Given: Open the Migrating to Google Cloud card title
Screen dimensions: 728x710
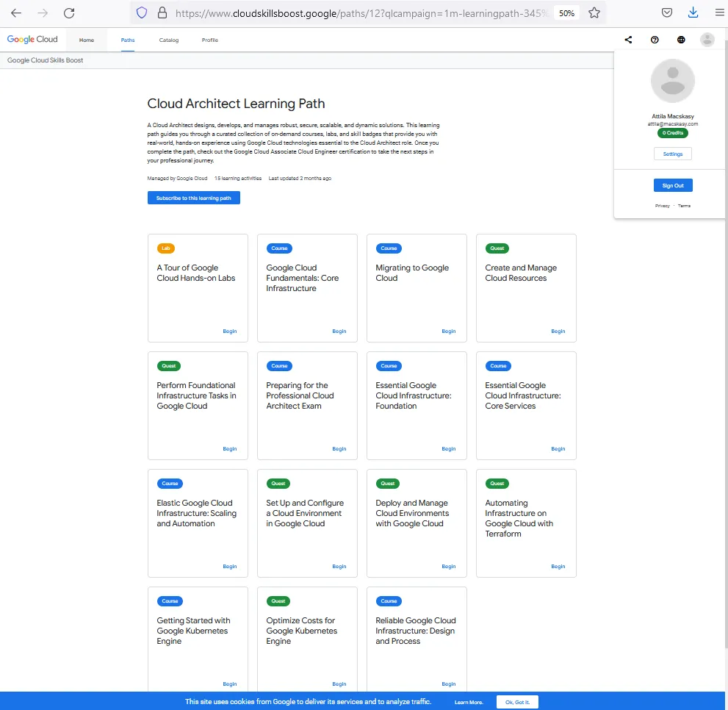Looking at the screenshot, I should tap(412, 273).
